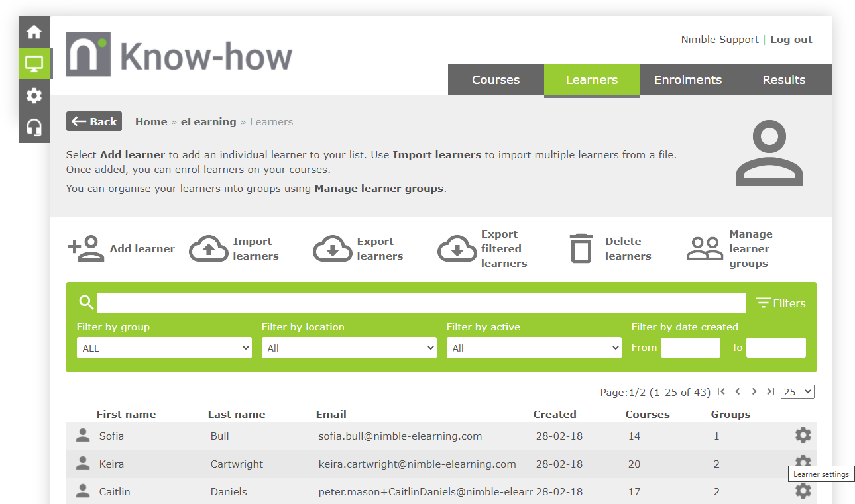Click the Import learners label

pos(256,249)
